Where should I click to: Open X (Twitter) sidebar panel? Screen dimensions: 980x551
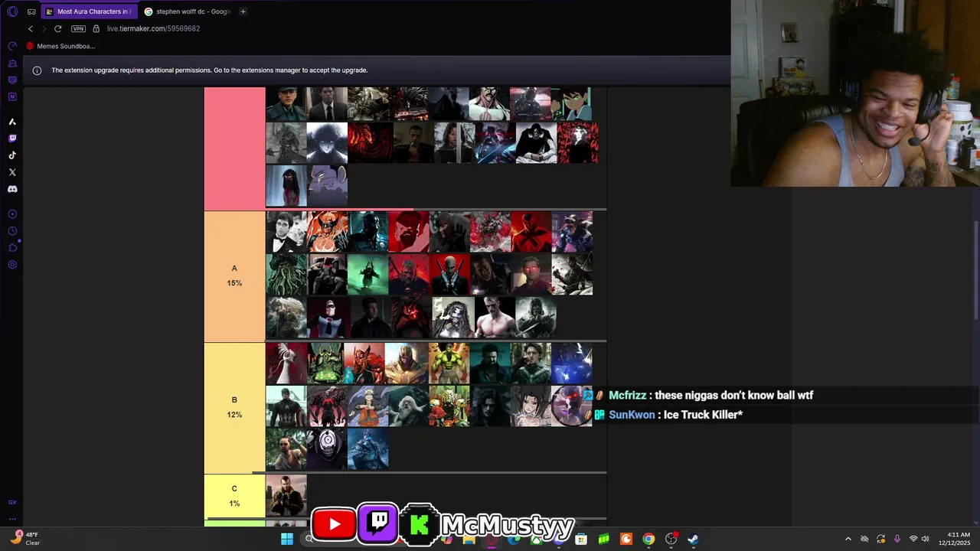12,172
